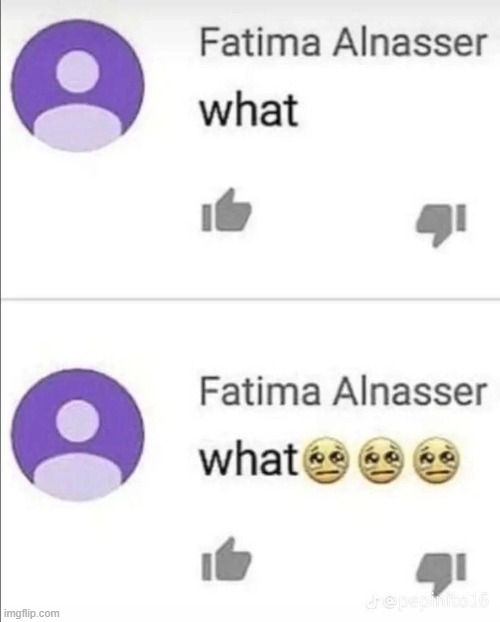
Task: Like the comment with three teary emojis
Action: click(226, 560)
